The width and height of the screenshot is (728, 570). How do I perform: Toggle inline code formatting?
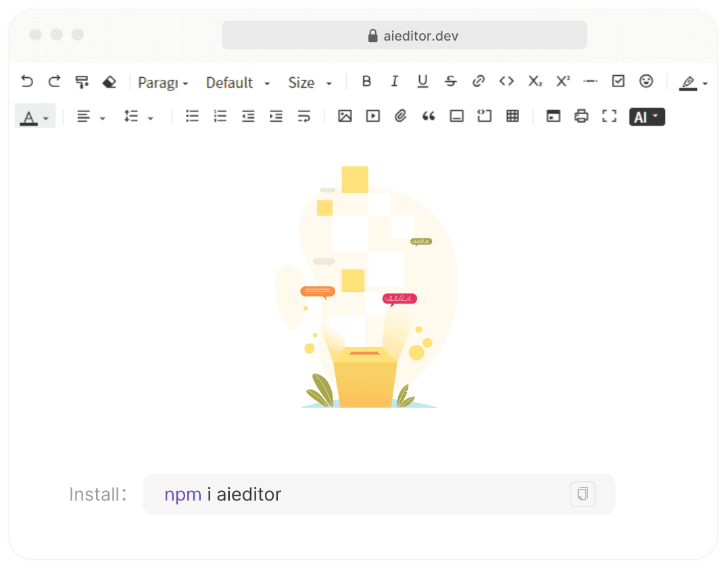click(x=506, y=81)
